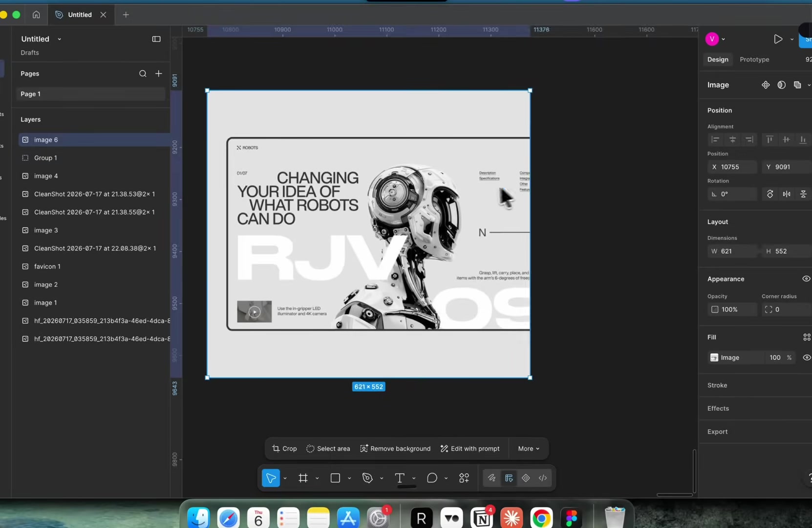Open Move tool options chevron
Screen dimensions: 812x528
click(x=285, y=479)
